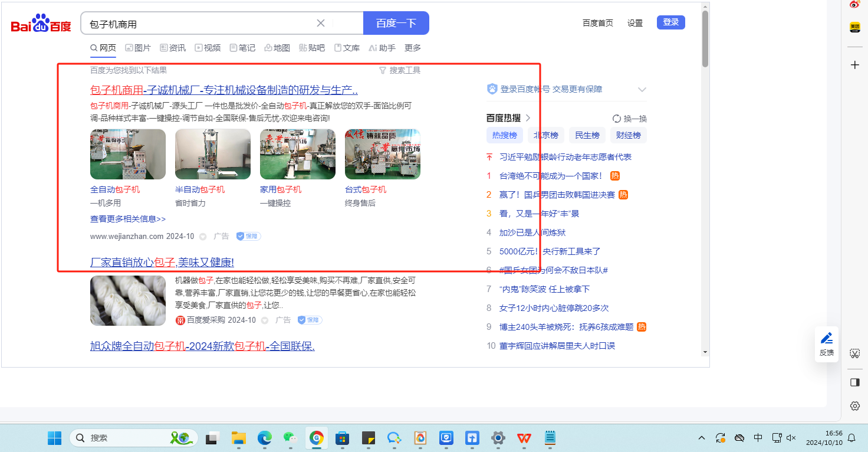Expand the 更多 search categories menu
Image resolution: width=868 pixels, height=452 pixels.
coord(412,48)
